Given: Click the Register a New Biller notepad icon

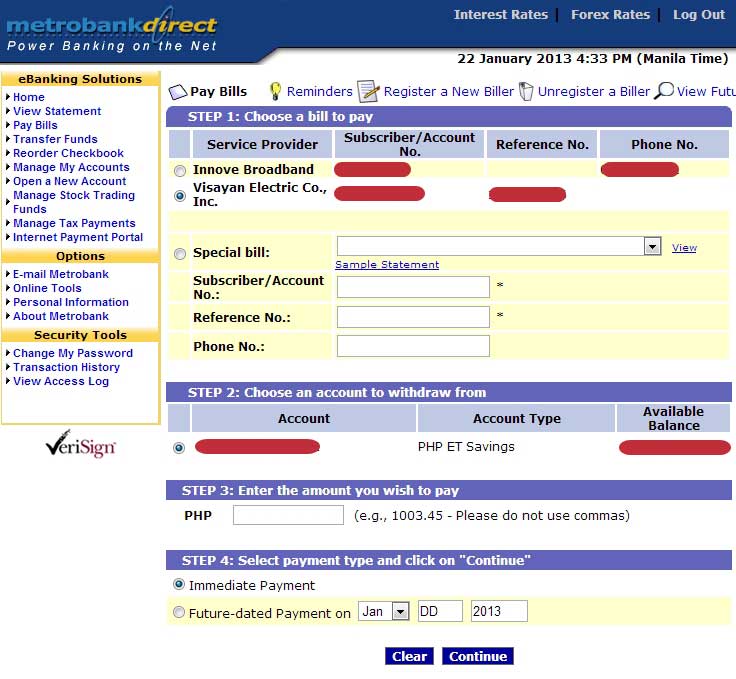Looking at the screenshot, I should pos(368,91).
